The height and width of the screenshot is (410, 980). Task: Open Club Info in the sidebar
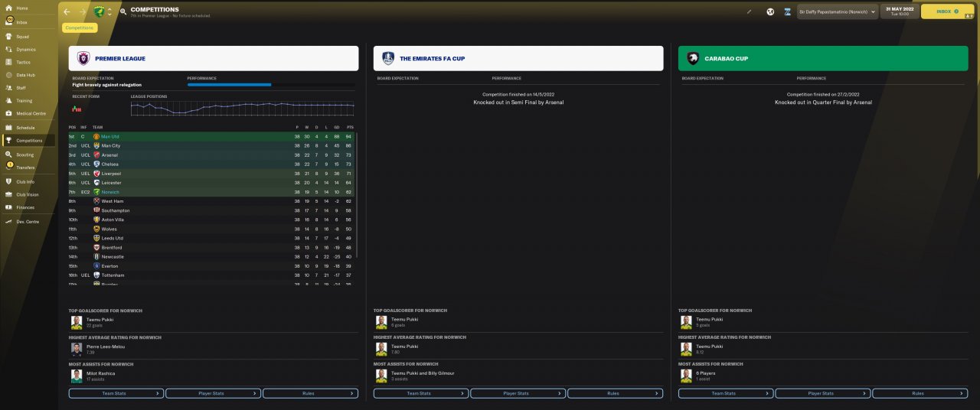click(x=28, y=182)
